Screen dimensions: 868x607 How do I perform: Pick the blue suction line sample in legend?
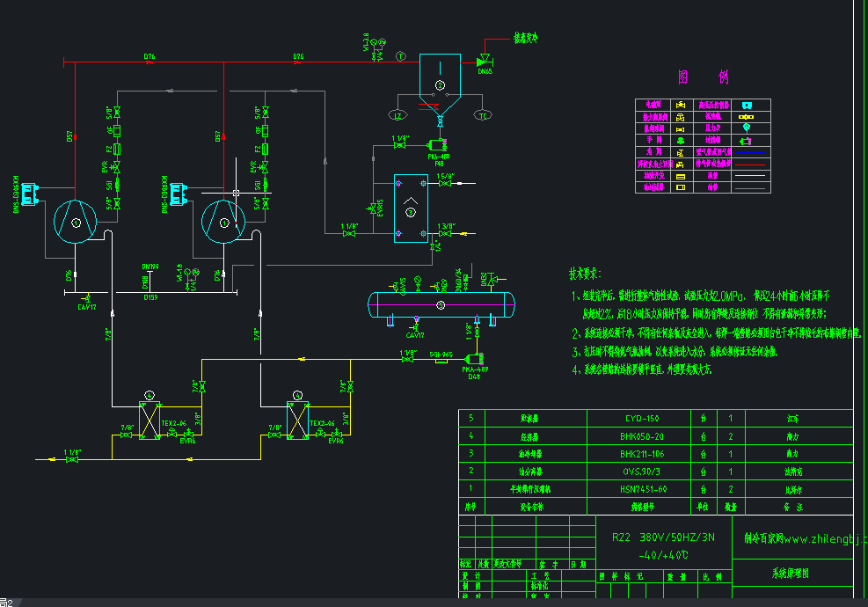pos(749,152)
